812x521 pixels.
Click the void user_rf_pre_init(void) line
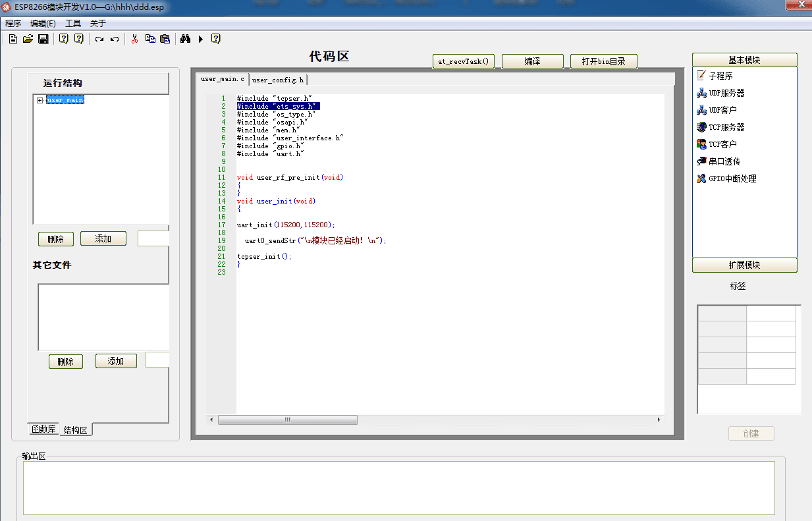click(290, 177)
